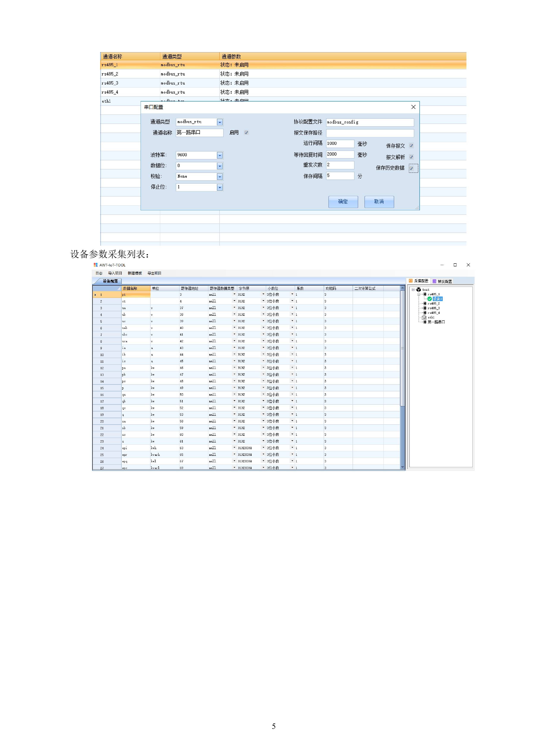Image resolution: width=535 pixels, height=756 pixels.
Task: Select the rs485_2 channel row
Action: pos(283,74)
